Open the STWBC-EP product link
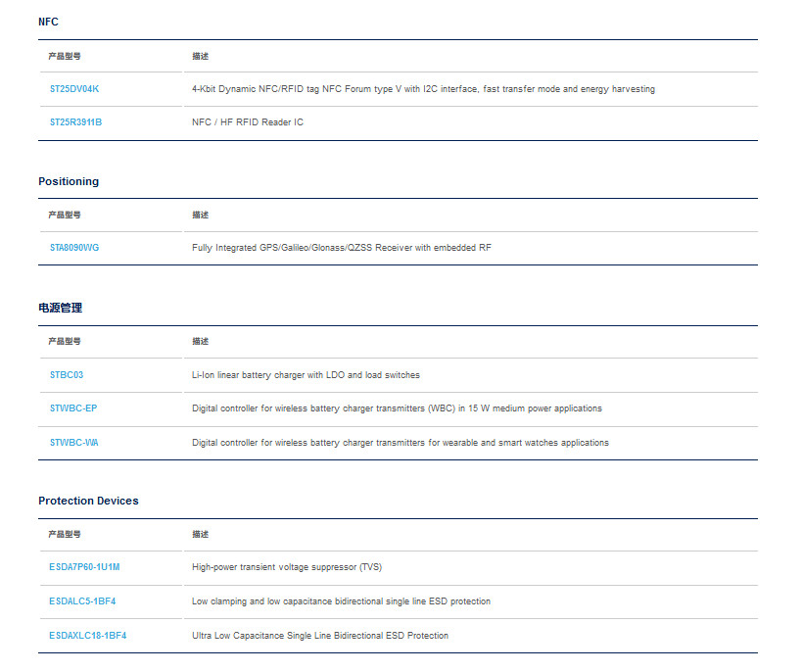 pos(73,408)
